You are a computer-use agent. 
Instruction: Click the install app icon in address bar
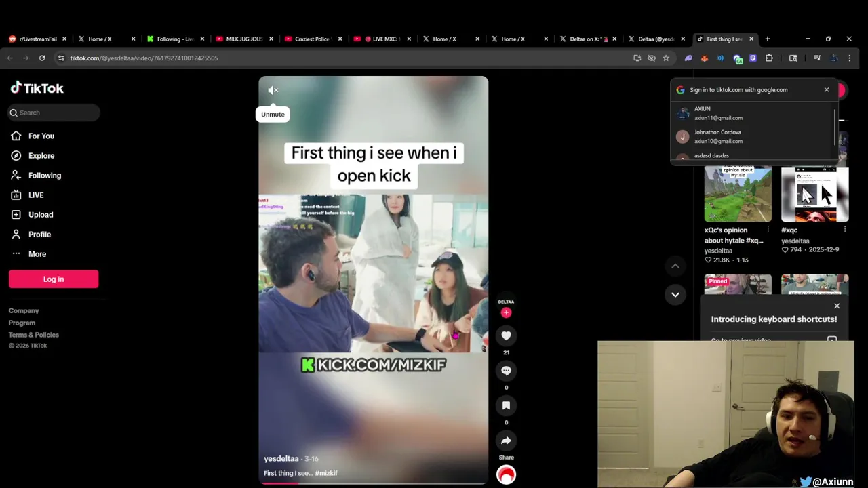(x=637, y=58)
